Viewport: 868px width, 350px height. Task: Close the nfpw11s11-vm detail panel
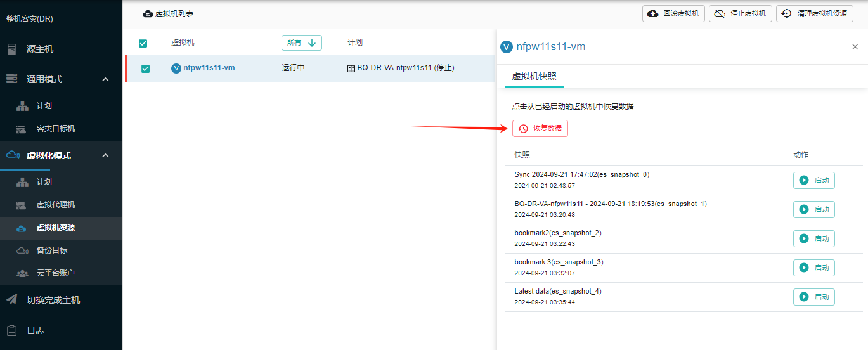click(x=855, y=47)
